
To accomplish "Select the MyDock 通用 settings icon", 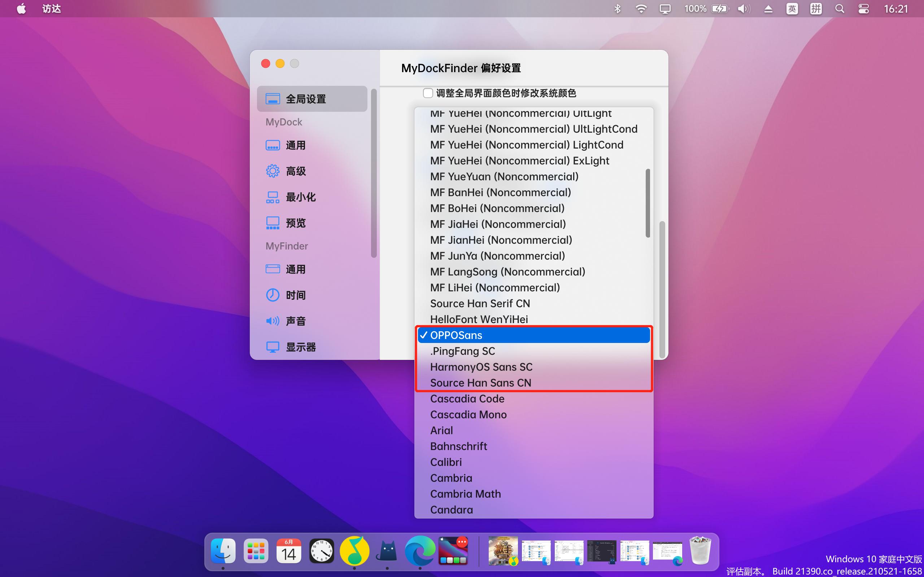I will coord(296,145).
